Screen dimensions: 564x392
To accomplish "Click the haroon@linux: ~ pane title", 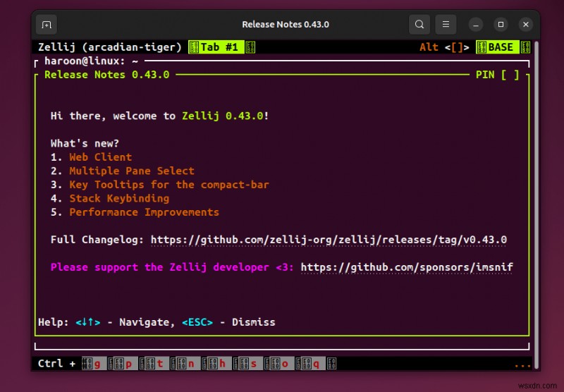I will coord(91,61).
